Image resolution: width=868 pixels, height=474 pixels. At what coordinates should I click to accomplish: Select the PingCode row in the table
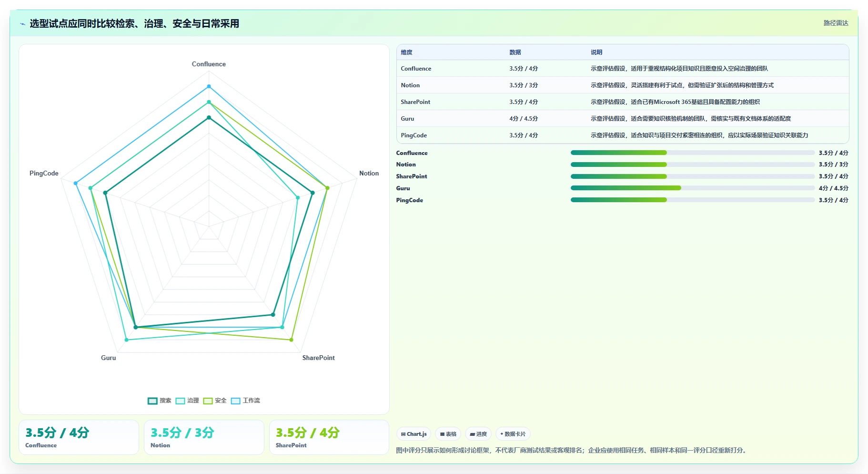point(623,135)
